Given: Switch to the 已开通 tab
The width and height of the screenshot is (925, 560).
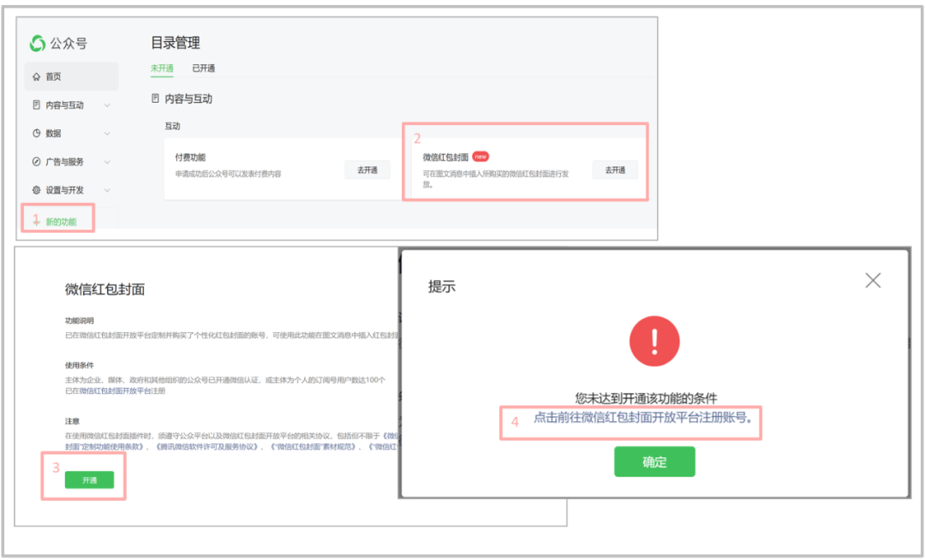Looking at the screenshot, I should click(204, 69).
